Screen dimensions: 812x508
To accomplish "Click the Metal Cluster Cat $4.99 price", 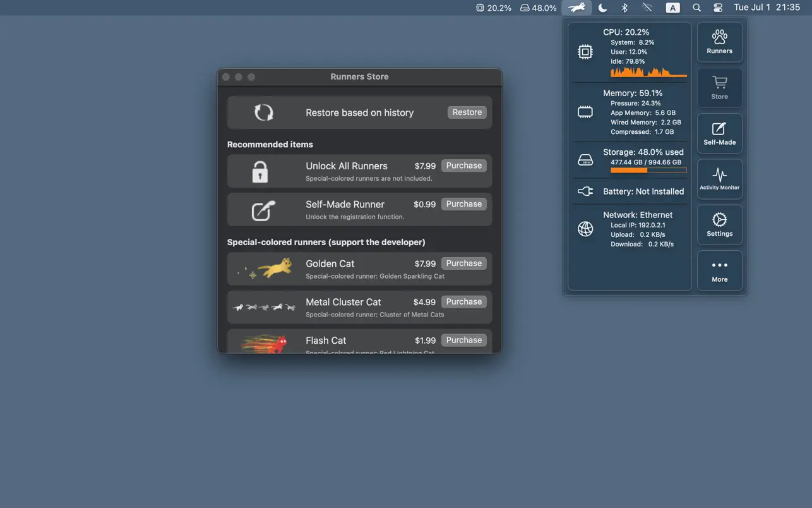I will click(x=424, y=302).
